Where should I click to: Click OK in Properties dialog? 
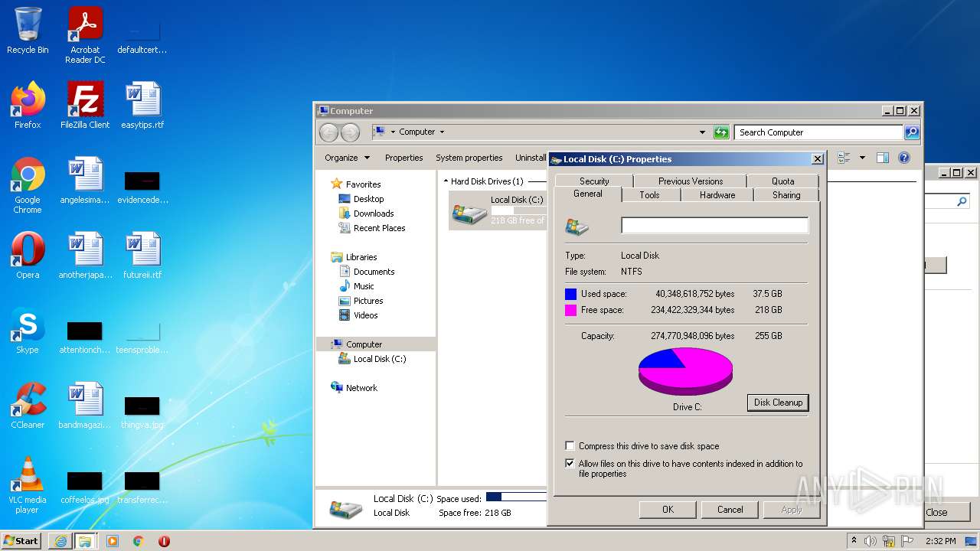coord(668,510)
